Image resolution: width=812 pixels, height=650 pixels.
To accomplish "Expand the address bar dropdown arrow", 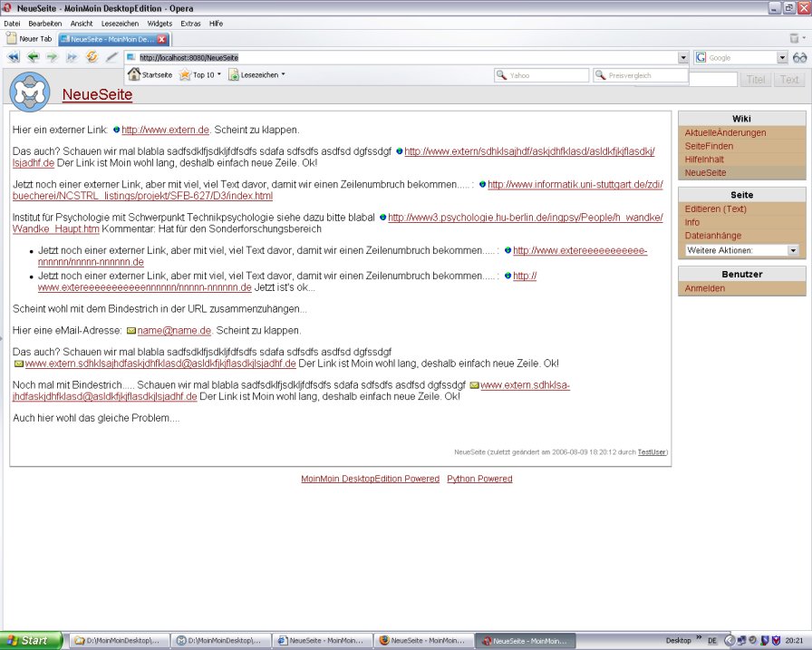I will [683, 57].
